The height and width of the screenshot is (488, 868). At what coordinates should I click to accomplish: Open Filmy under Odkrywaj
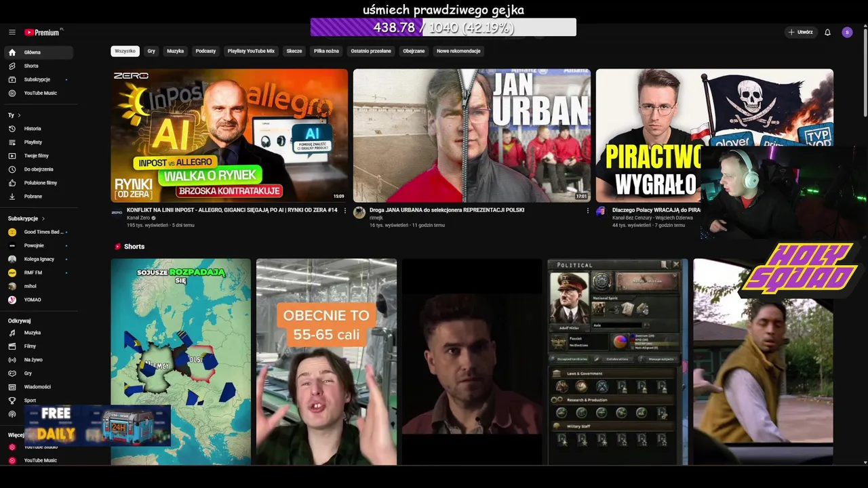tap(39, 346)
